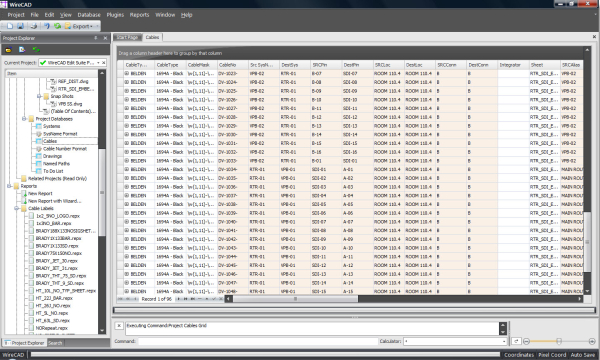Switch to the Search panel tab
Image resolution: width=600 pixels, height=360 pixels.
55,343
